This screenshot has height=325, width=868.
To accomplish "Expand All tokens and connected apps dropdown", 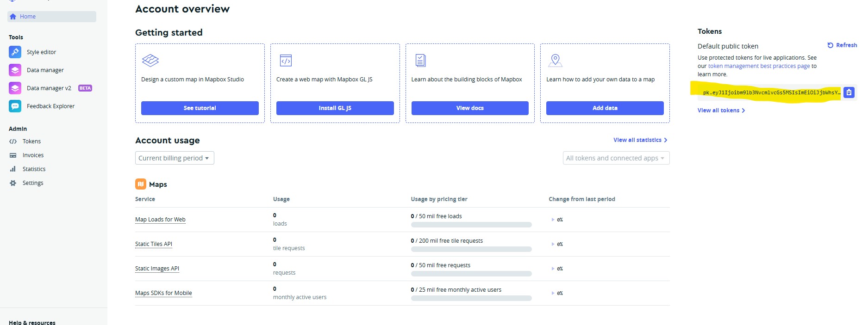I will click(x=616, y=158).
